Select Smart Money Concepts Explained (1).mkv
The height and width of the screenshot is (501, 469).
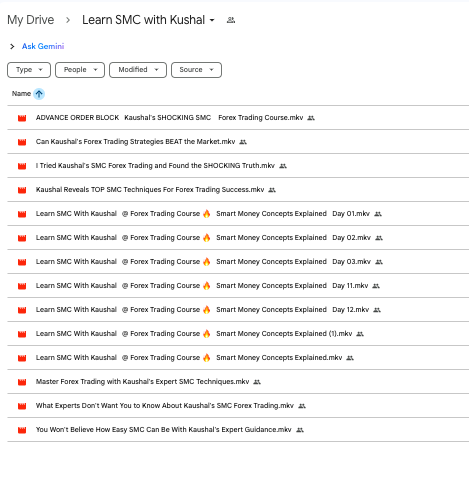pos(194,334)
